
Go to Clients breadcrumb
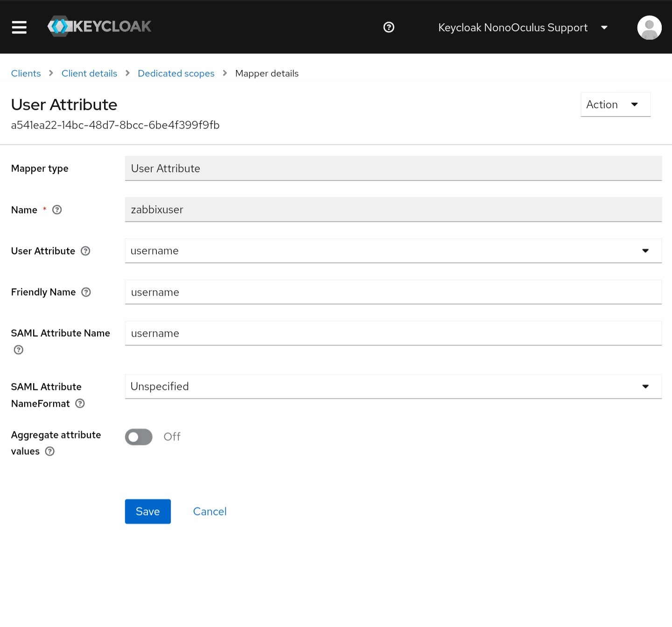tap(26, 73)
